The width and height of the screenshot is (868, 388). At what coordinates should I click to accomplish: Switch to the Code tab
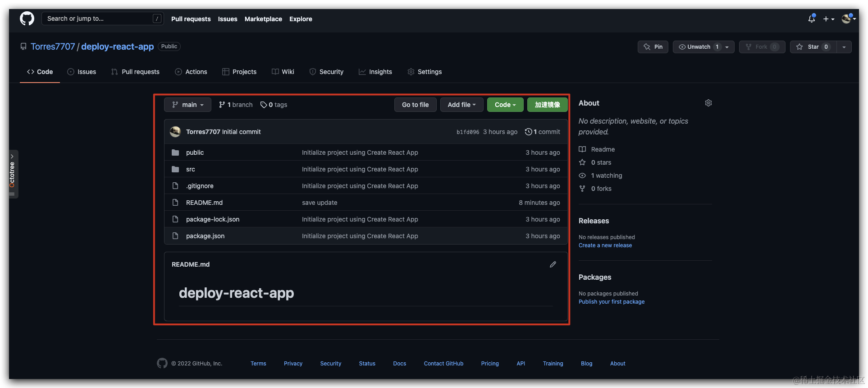pyautogui.click(x=40, y=72)
